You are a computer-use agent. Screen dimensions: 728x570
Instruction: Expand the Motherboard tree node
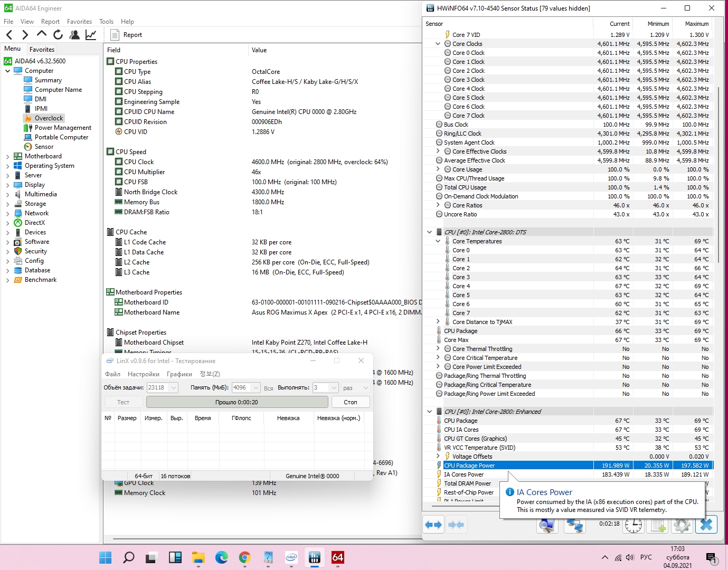(x=8, y=156)
